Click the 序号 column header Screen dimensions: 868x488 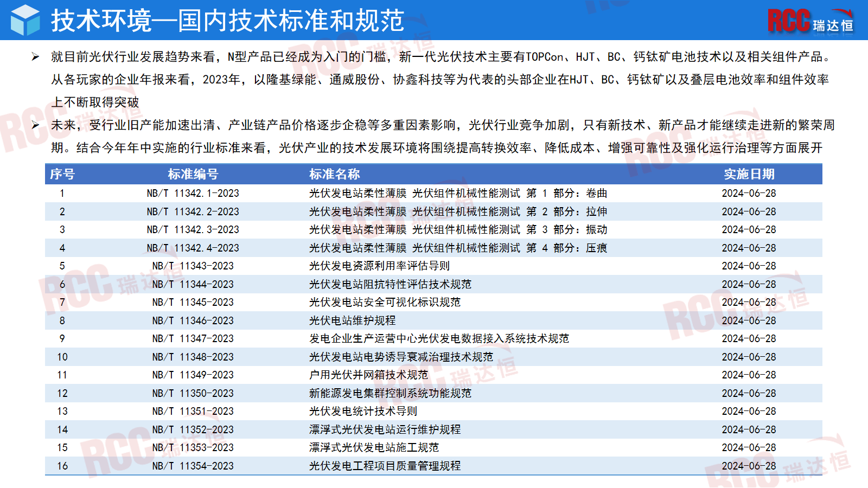pos(62,174)
